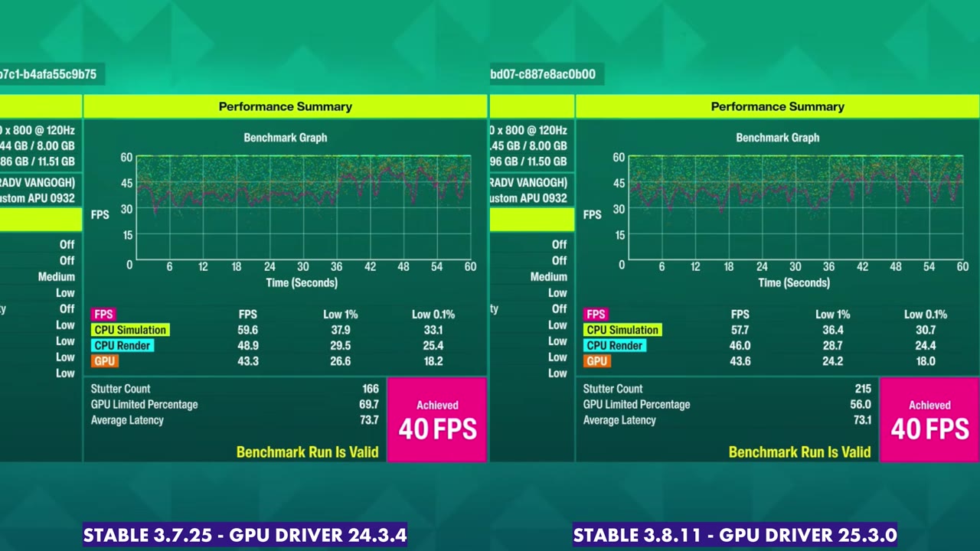
Task: Click the 30.7 Low 0.1% value
Action: [x=926, y=330]
